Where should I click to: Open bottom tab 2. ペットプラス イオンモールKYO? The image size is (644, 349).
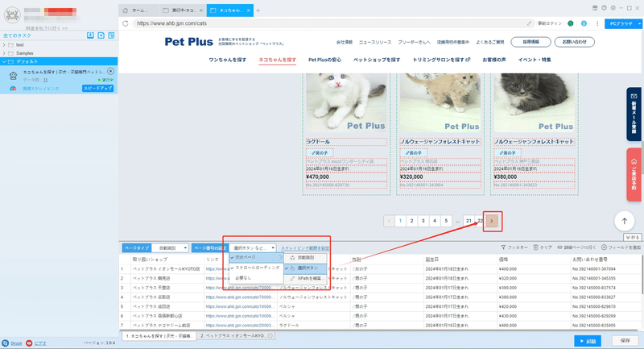point(236,336)
